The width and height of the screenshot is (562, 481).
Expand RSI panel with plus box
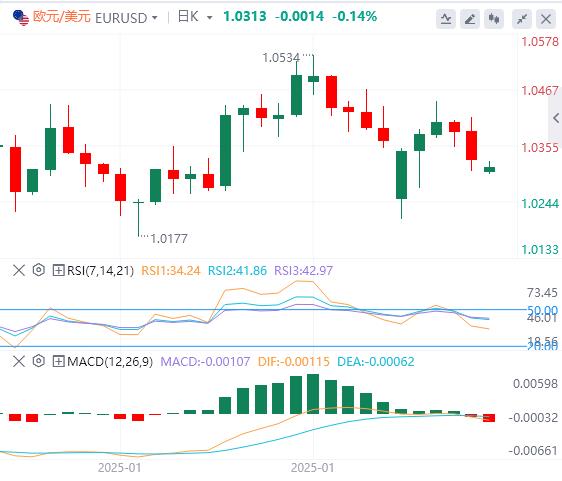click(x=58, y=270)
